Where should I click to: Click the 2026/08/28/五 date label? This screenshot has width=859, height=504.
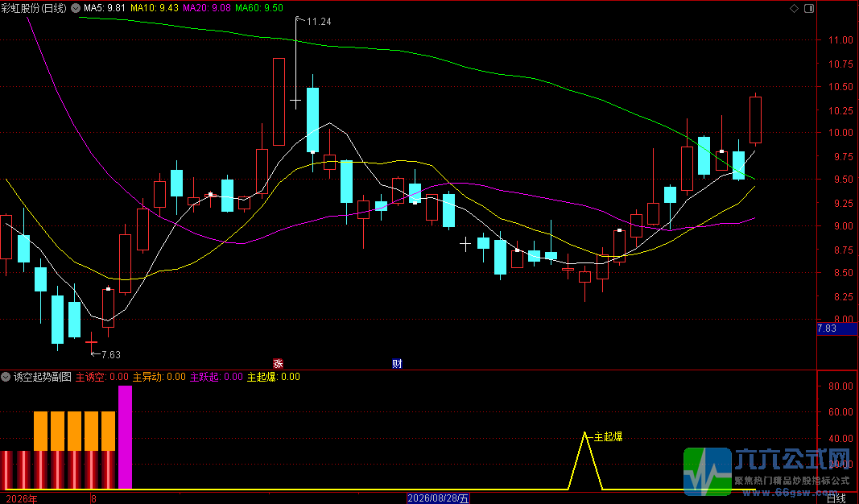[x=438, y=498]
